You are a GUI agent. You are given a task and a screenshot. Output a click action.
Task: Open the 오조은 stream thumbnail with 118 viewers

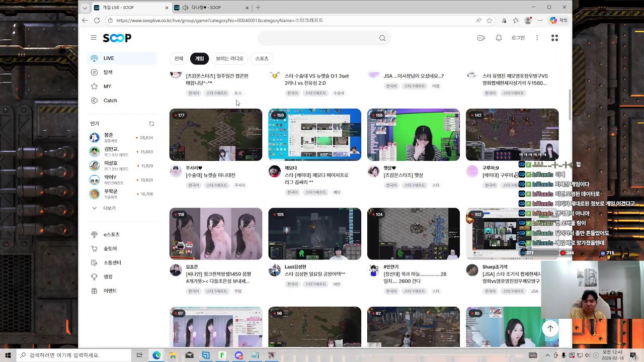[216, 234]
